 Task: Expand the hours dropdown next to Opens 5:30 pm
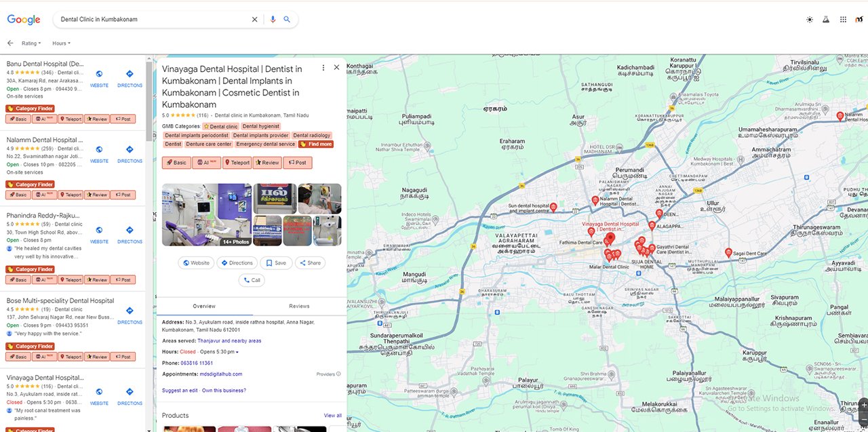point(237,352)
